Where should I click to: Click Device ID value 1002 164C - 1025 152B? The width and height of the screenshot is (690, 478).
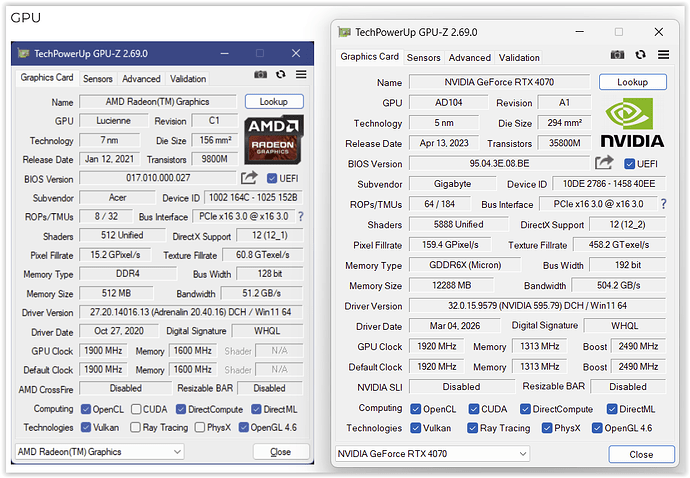tap(253, 197)
